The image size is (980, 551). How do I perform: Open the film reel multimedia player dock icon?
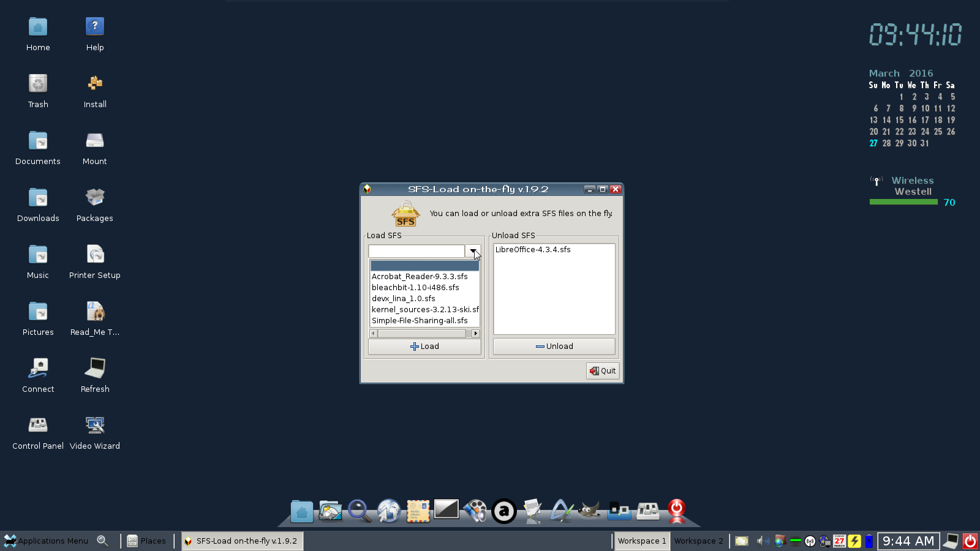coord(475,511)
